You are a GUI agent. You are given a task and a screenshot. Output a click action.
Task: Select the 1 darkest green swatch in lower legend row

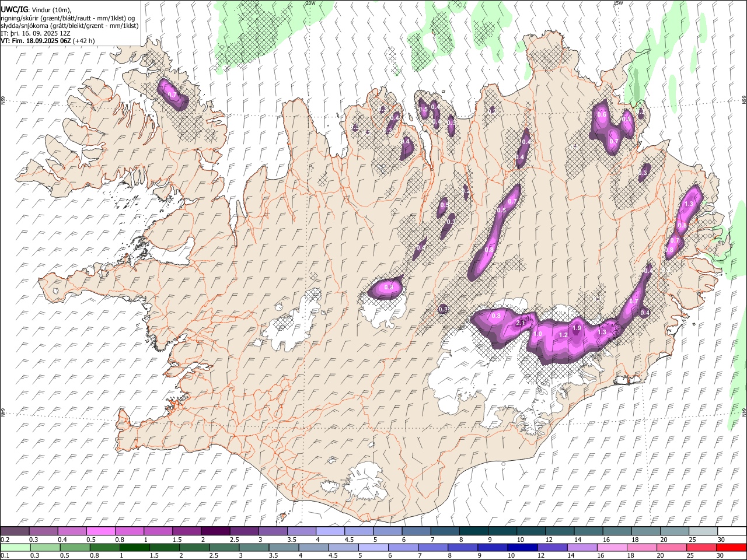(134, 548)
